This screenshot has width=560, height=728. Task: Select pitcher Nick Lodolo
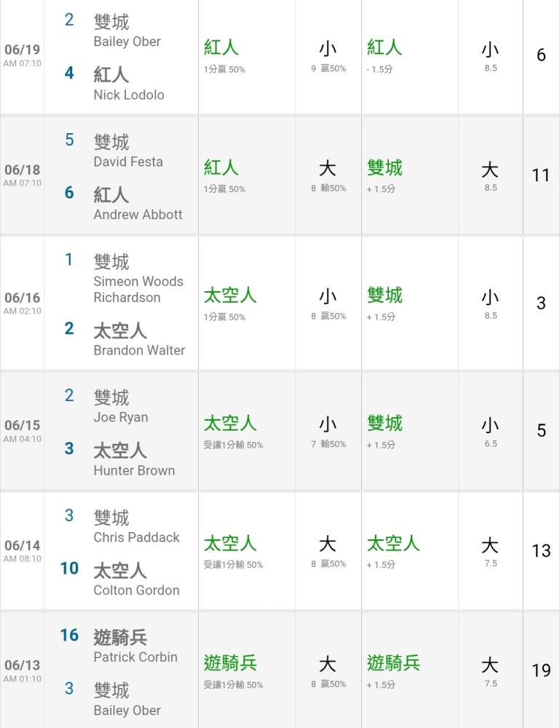(x=129, y=95)
